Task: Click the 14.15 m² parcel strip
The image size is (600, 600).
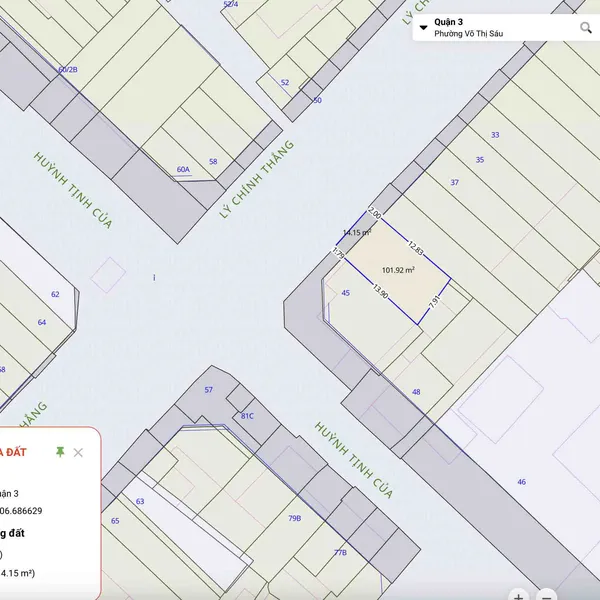Action: click(357, 234)
